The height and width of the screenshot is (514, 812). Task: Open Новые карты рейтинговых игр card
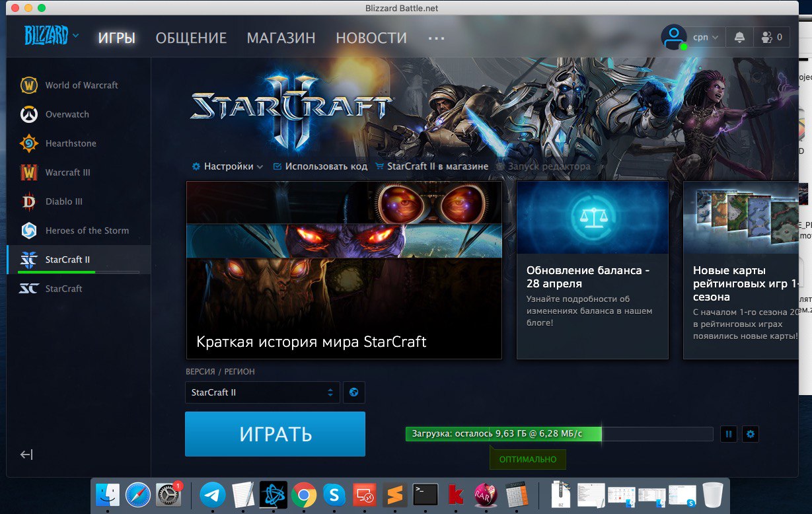coord(741,270)
